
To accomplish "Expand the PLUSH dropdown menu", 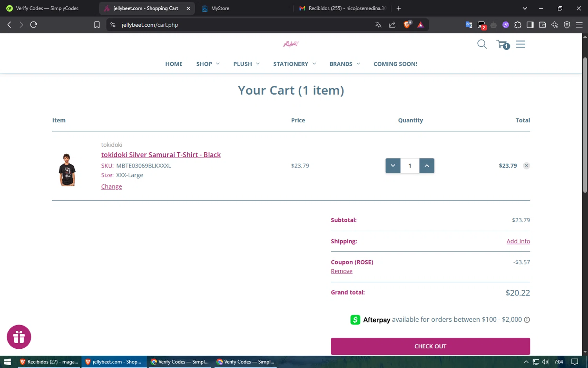I will [x=246, y=64].
